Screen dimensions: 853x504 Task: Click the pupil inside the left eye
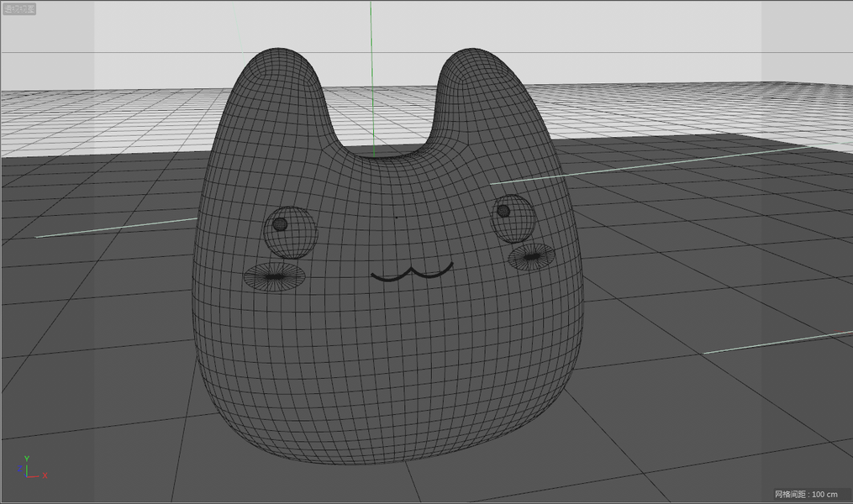click(280, 224)
